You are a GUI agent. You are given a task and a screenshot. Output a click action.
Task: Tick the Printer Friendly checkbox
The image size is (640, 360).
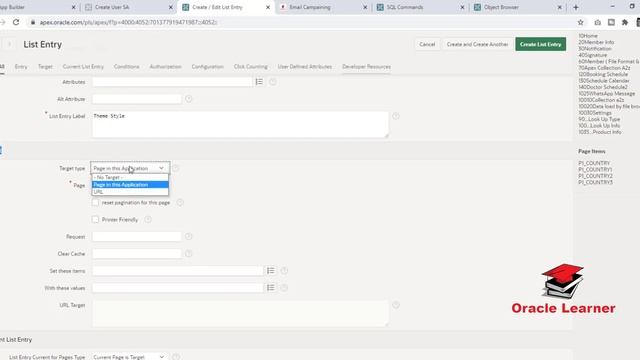point(96,220)
